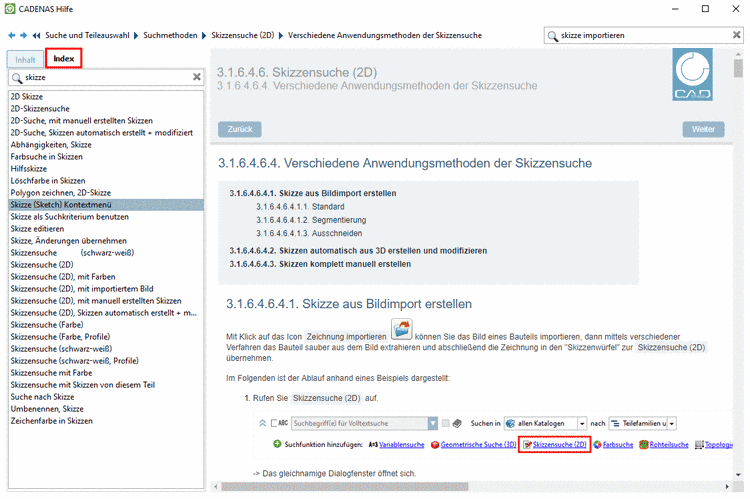Select index entry 'Suche nach Skizze'
The height and width of the screenshot is (499, 750).
point(106,397)
